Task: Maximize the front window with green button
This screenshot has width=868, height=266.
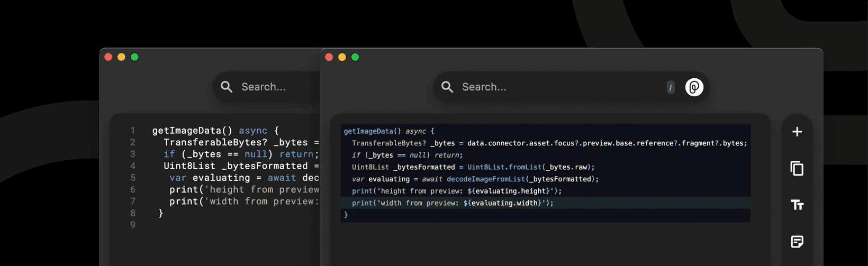Action: click(x=355, y=57)
